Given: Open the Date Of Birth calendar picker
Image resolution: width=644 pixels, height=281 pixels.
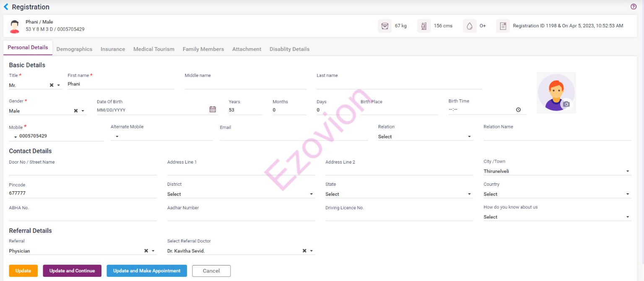Looking at the screenshot, I should pos(213,109).
